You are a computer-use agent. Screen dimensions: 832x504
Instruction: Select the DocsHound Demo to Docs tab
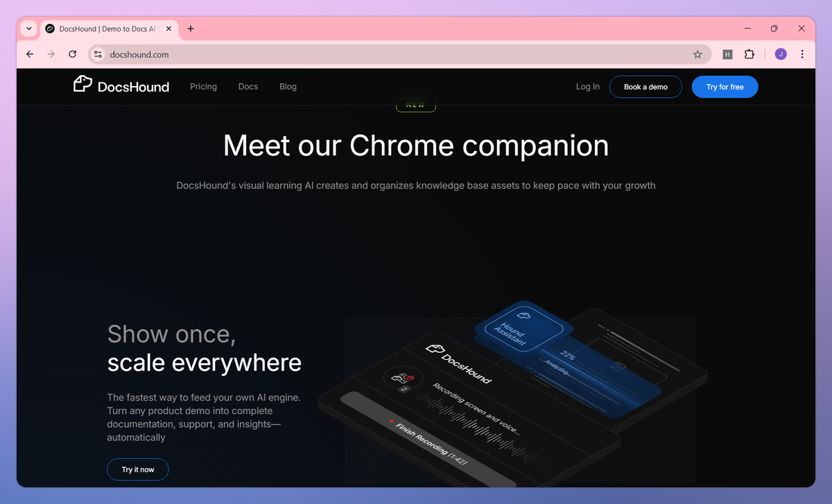(107, 28)
